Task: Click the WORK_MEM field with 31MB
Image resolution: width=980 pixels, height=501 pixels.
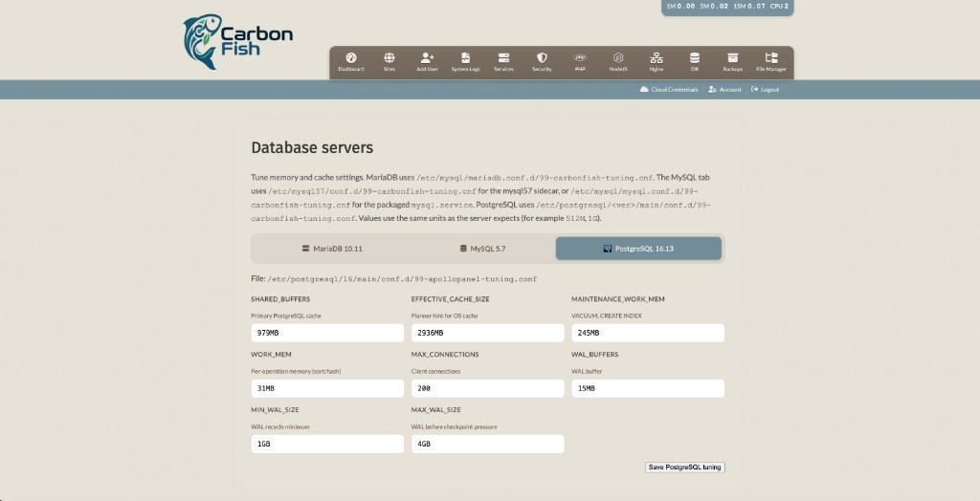Action: point(327,388)
